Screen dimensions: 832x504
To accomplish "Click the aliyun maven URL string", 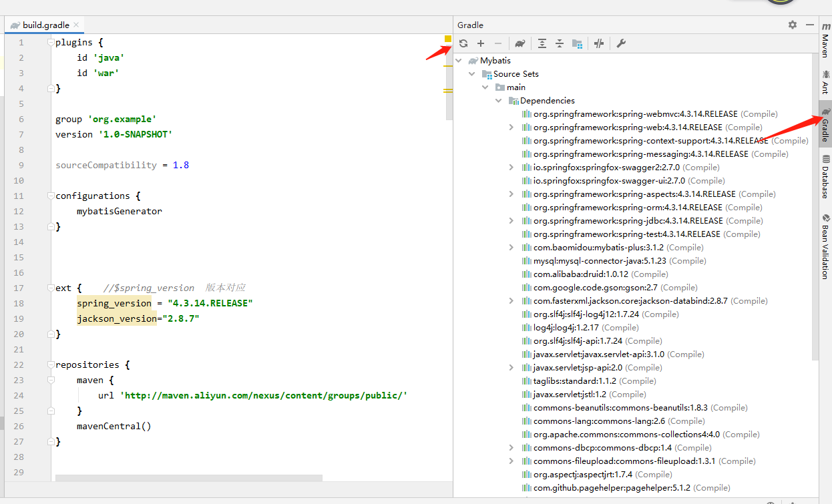I will tap(264, 396).
